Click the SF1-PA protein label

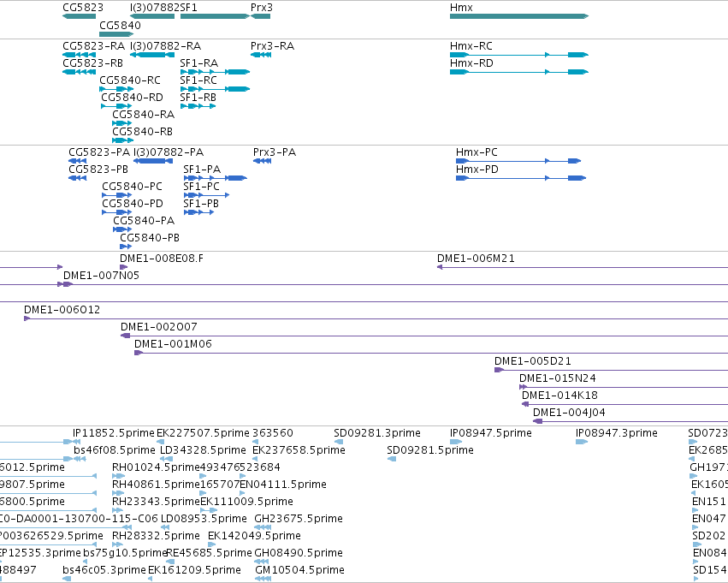click(202, 170)
